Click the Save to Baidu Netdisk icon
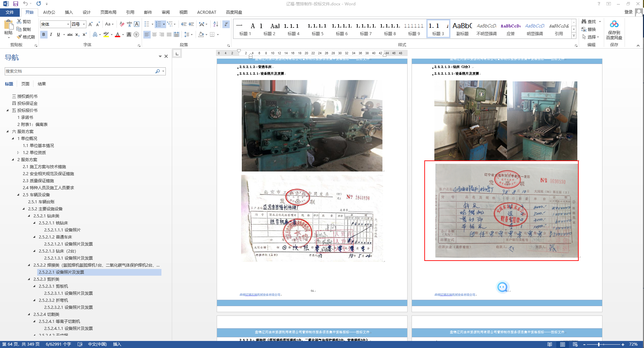Image resolution: width=644 pixels, height=348 pixels. point(614,24)
